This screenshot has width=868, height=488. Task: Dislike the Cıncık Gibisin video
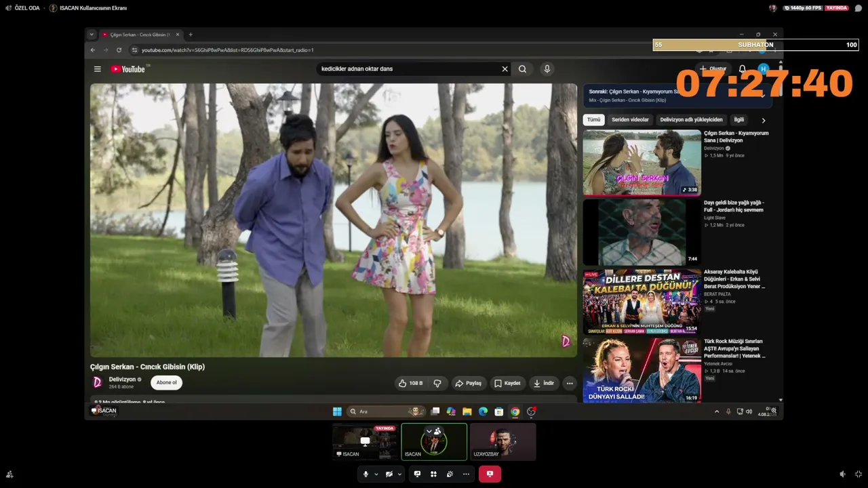437,383
